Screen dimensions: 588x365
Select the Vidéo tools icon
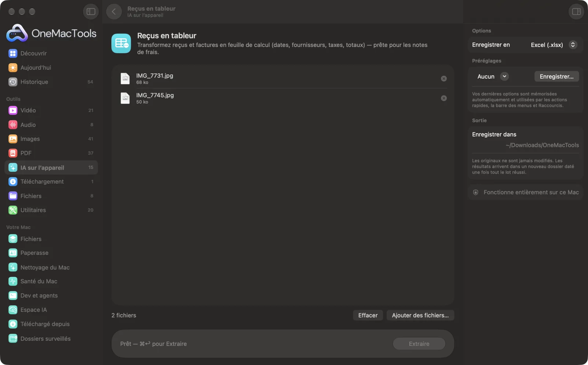13,111
